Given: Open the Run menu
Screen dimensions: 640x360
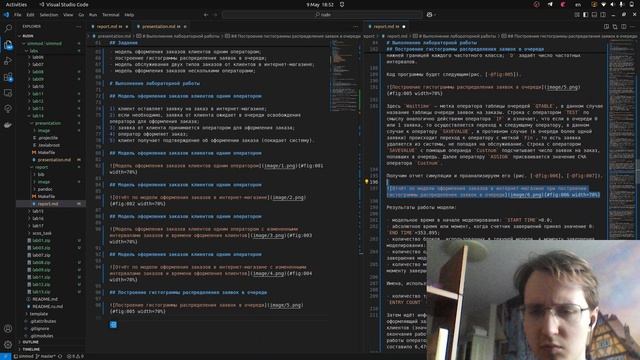Looking at the screenshot, I should pos(93,15).
